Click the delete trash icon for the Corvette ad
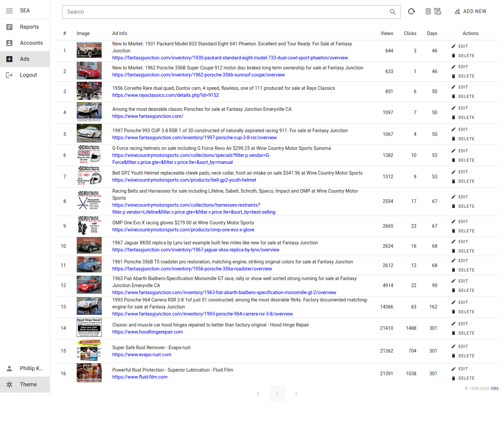This screenshot has height=422, width=504. (x=454, y=96)
